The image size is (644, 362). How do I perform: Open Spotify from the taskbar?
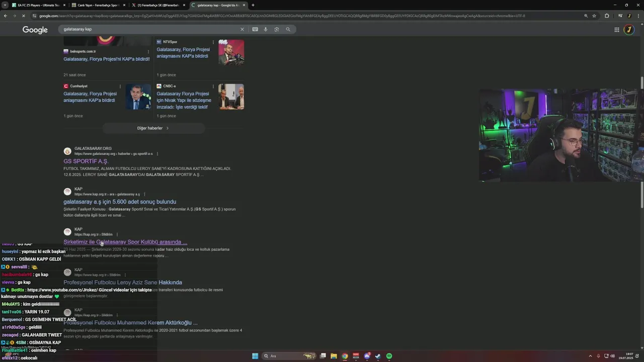389,356
